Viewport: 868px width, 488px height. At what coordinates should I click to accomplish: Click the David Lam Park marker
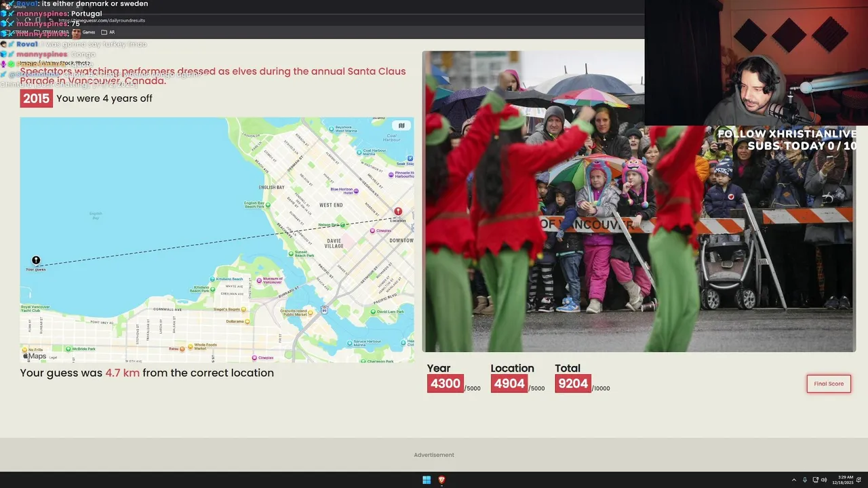(373, 312)
